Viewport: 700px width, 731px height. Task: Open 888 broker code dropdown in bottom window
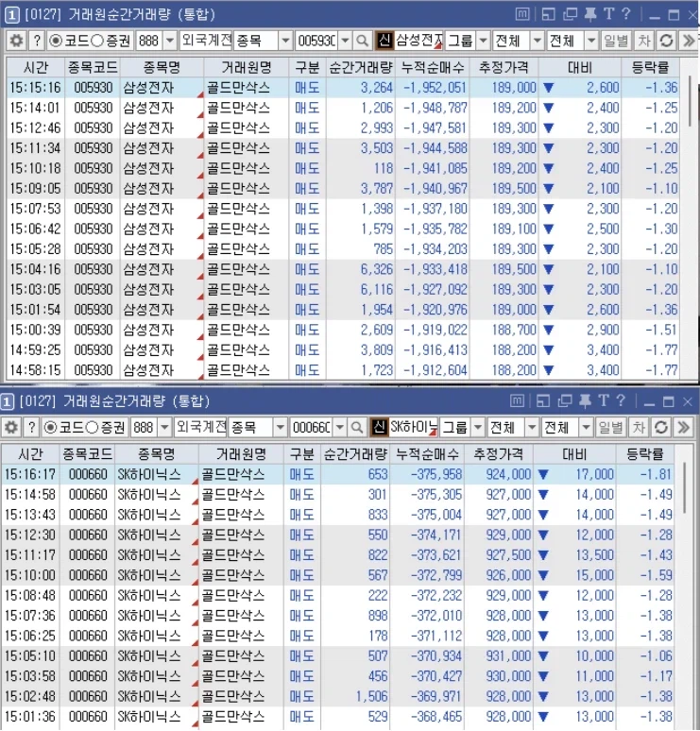point(164,428)
